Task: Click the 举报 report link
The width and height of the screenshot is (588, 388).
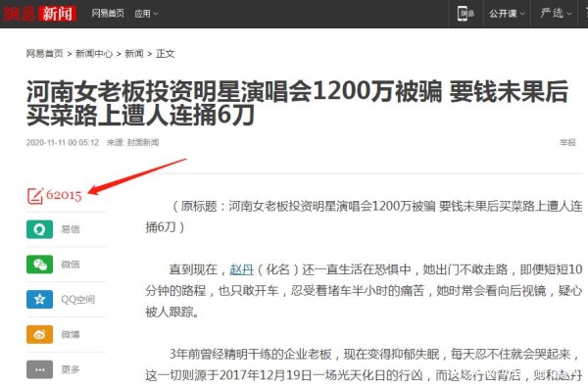Action: pos(567,142)
